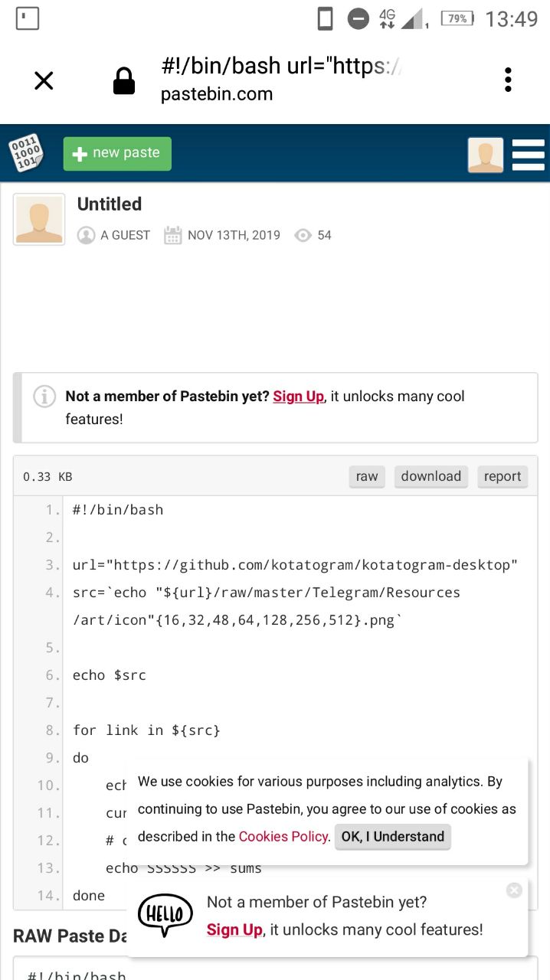Tap the Pastebin logo icon
This screenshot has height=980, width=550.
point(26,153)
